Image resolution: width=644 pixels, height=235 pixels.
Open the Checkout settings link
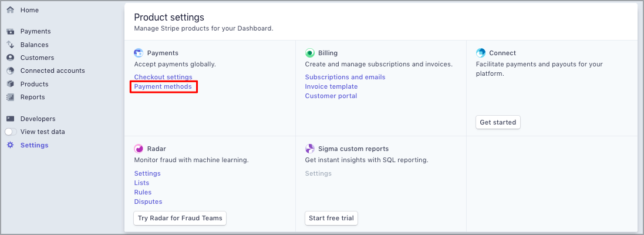(163, 77)
